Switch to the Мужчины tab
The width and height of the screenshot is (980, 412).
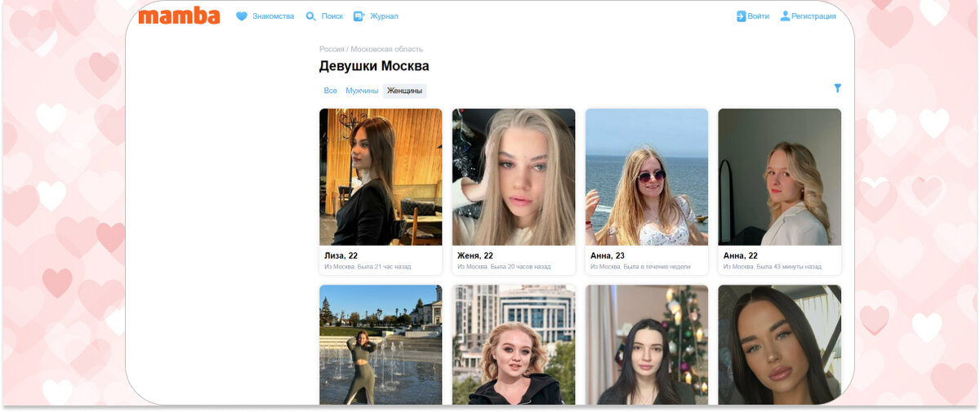pos(362,91)
